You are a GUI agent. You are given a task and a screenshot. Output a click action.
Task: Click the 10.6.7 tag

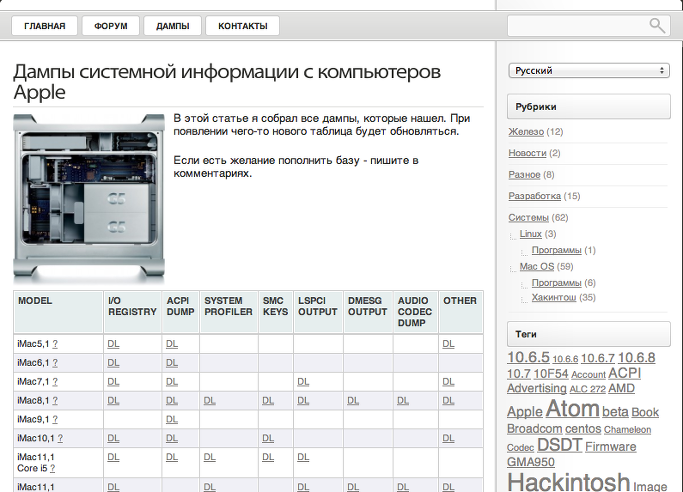tap(597, 358)
